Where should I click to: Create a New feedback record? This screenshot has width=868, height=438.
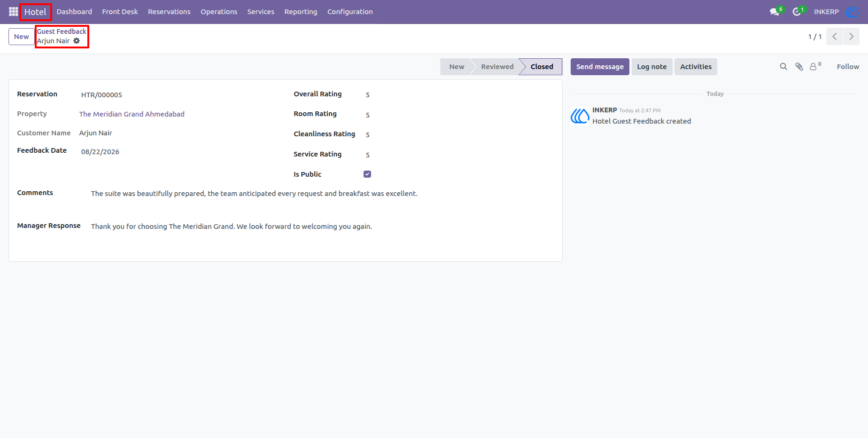[21, 37]
